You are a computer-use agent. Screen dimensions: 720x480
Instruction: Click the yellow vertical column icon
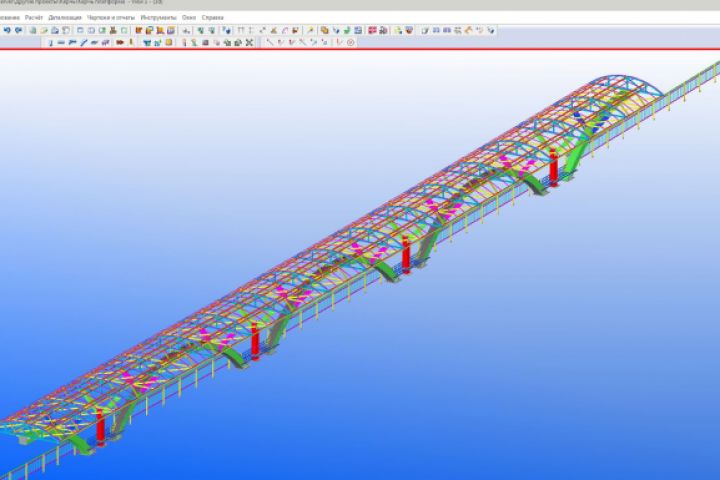tap(131, 42)
